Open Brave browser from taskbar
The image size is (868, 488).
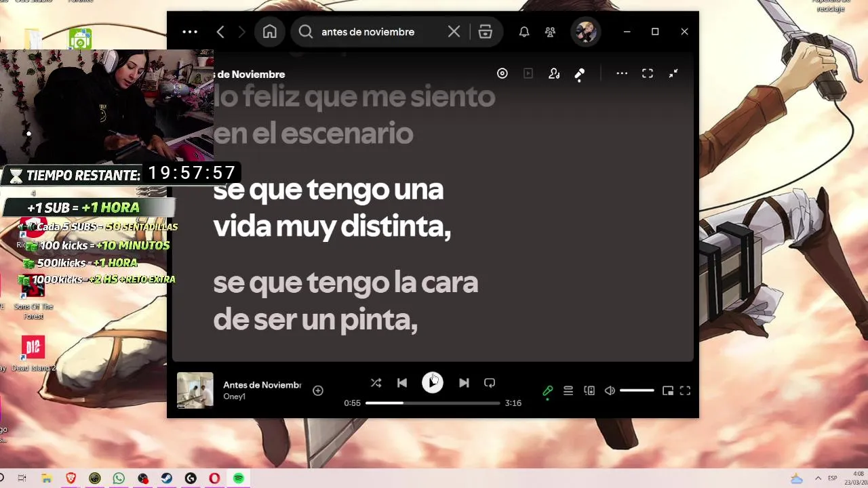tap(71, 479)
